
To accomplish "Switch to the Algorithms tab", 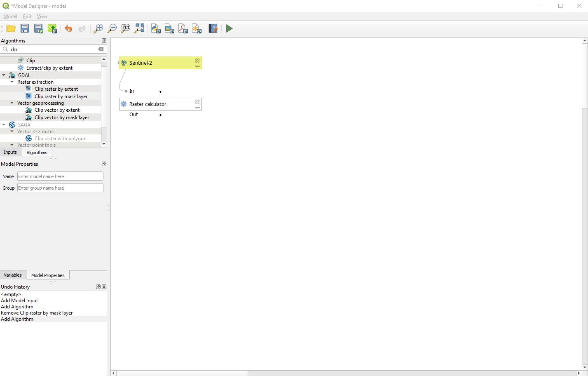I will tap(37, 153).
